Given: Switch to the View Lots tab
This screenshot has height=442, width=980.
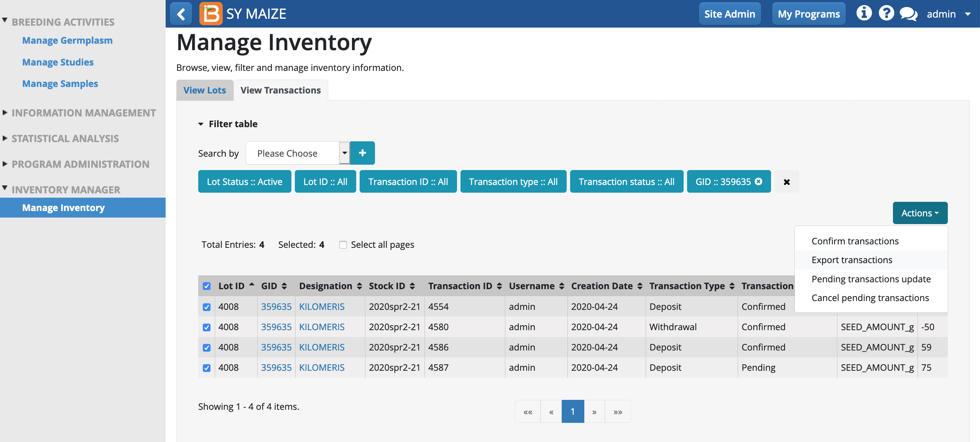Looking at the screenshot, I should pyautogui.click(x=205, y=90).
